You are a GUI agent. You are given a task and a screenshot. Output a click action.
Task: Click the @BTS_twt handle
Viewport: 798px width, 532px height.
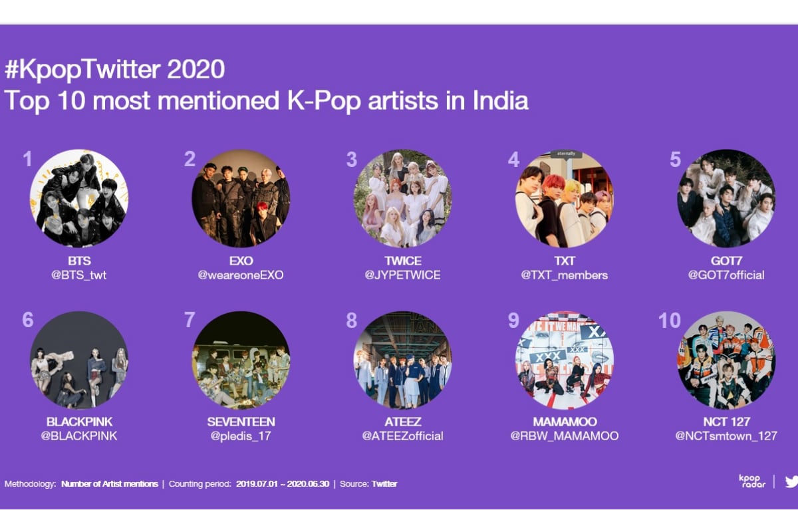pos(79,275)
